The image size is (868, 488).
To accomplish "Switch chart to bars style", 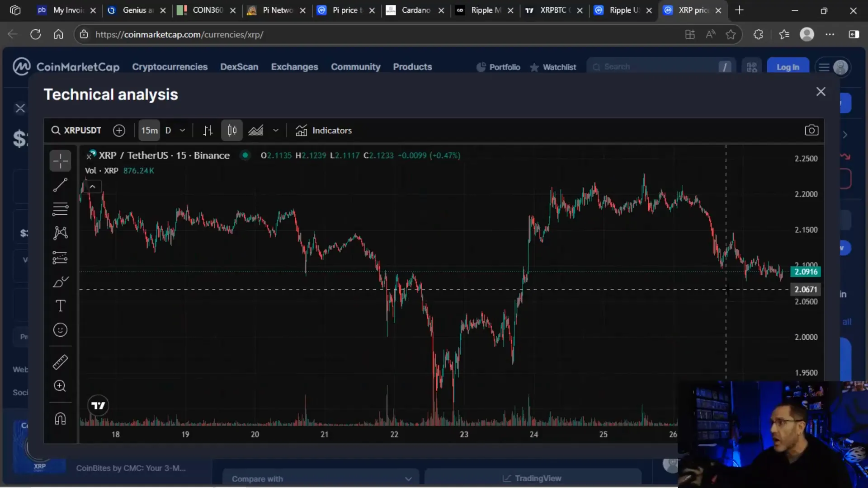I will tap(208, 131).
